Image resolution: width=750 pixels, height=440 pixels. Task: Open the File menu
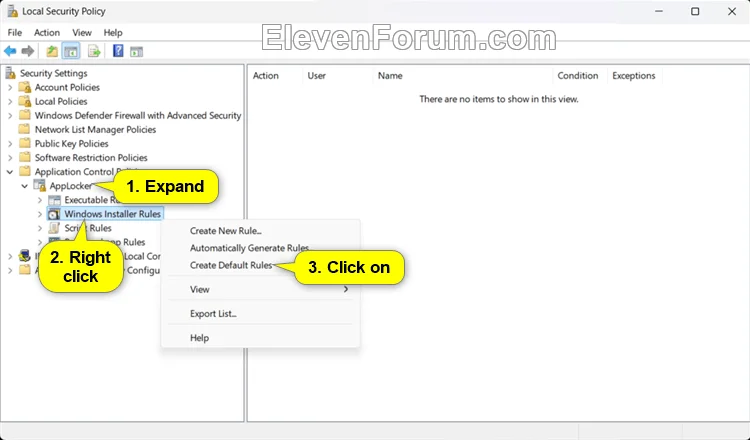14,33
